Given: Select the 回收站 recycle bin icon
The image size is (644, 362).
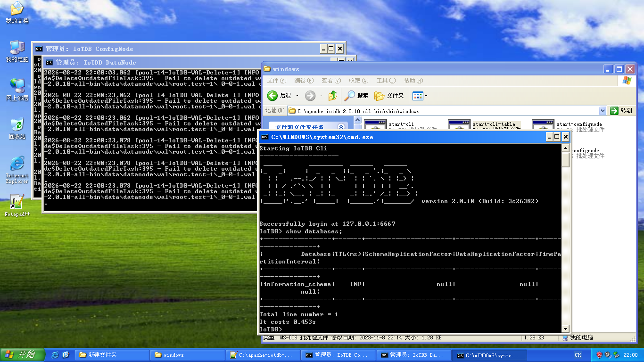Looking at the screenshot, I should click(x=17, y=129).
